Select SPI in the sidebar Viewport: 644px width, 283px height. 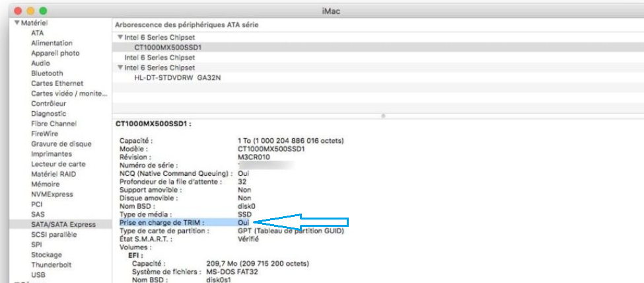36,245
